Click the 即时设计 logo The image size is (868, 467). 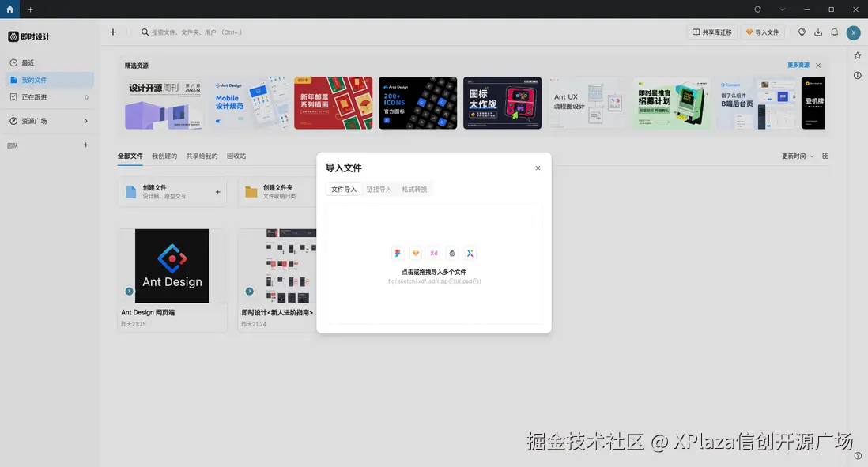click(x=28, y=36)
